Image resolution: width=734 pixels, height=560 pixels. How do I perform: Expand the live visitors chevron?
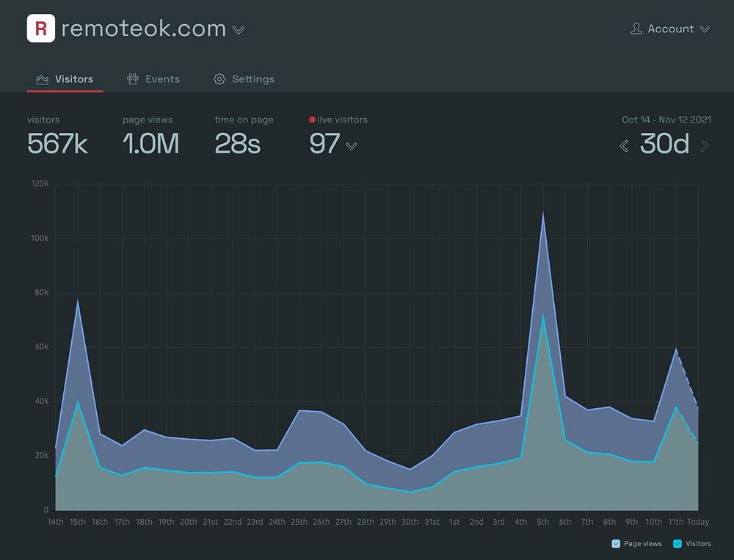[x=352, y=147]
